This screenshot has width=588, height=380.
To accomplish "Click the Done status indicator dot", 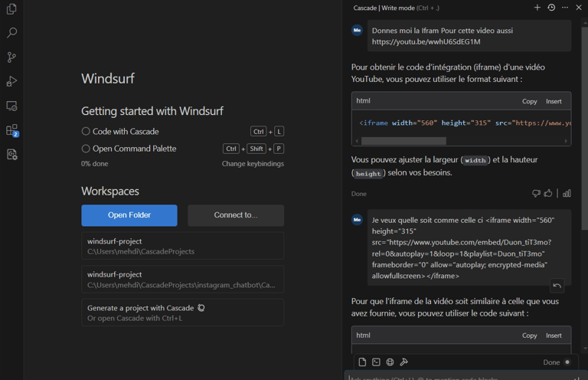I will 567,362.
